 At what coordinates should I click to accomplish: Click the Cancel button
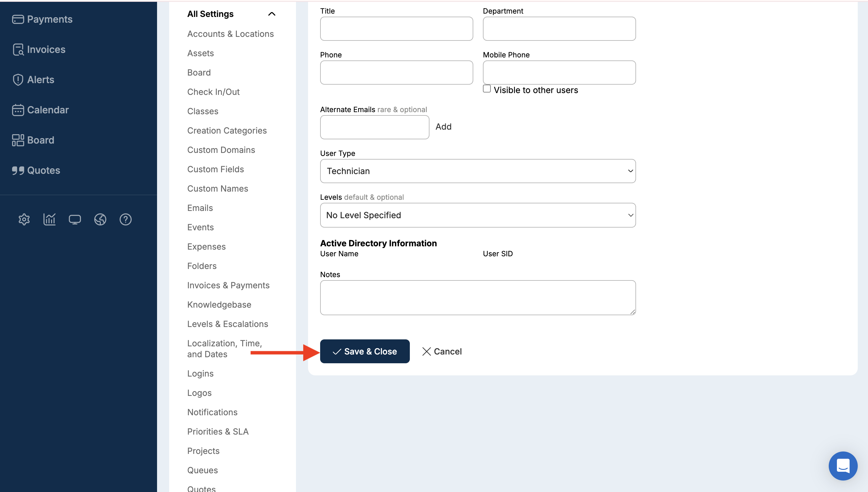tap(442, 351)
